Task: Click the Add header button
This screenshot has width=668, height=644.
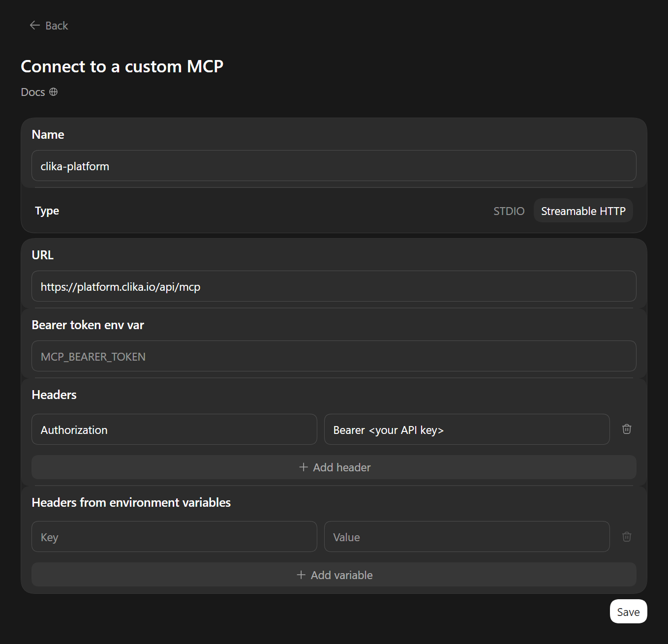Action: coord(334,467)
